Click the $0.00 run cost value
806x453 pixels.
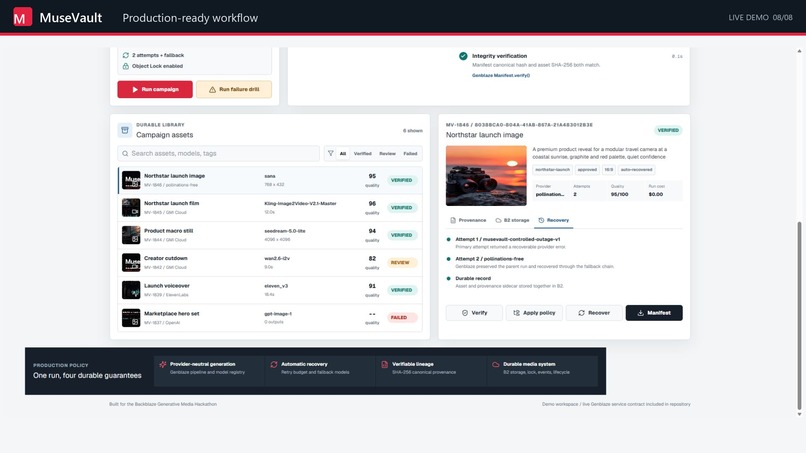pyautogui.click(x=656, y=194)
